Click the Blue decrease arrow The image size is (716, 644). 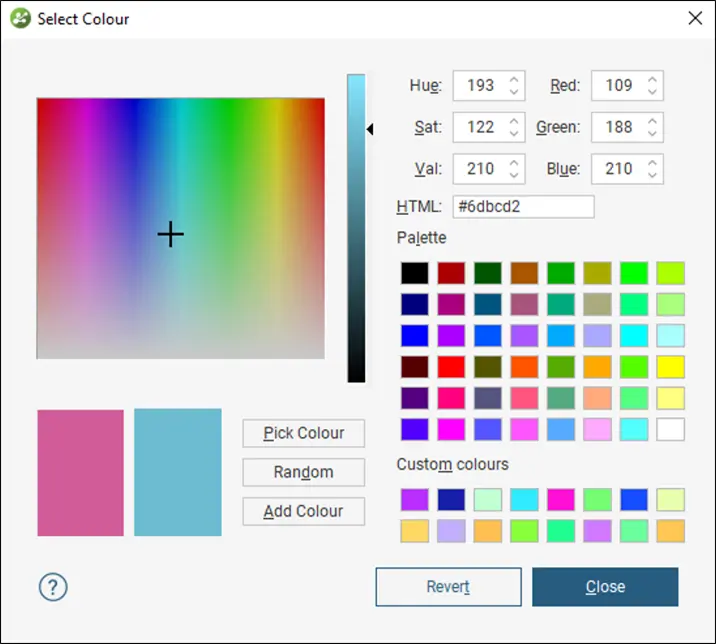(653, 175)
